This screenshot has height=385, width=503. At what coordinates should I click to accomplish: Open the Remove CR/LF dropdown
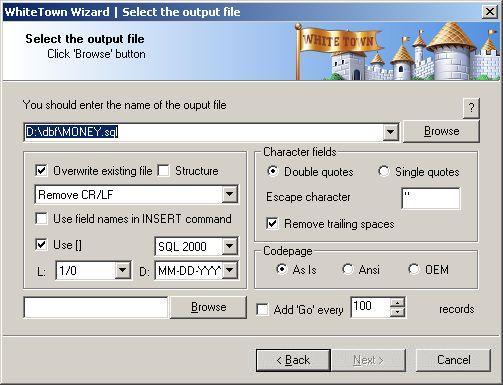(230, 195)
